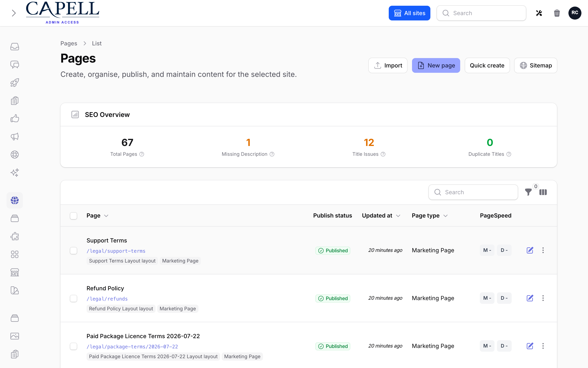The height and width of the screenshot is (368, 588).
Task: Click the Capell Admin Access logo
Action: coord(62,13)
